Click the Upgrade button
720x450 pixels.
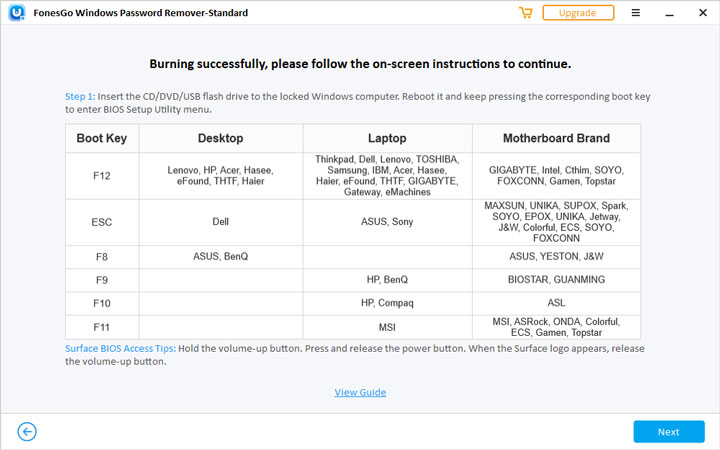(578, 13)
